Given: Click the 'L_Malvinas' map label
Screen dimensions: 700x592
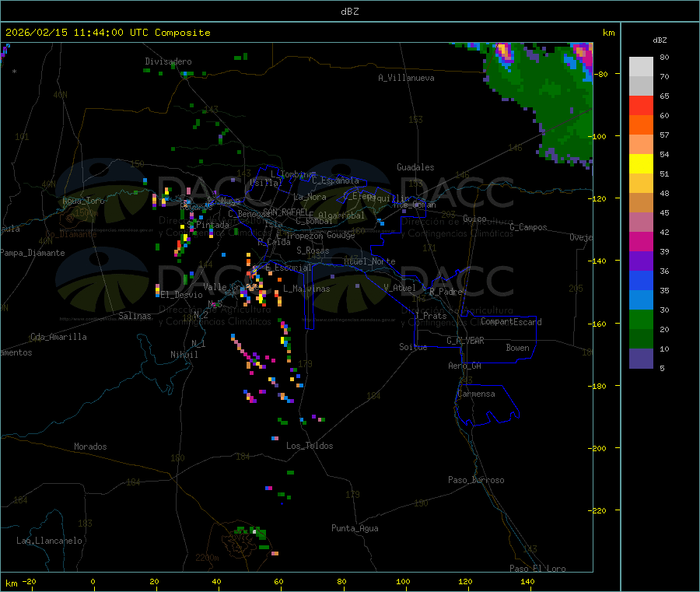Looking at the screenshot, I should click(306, 289).
